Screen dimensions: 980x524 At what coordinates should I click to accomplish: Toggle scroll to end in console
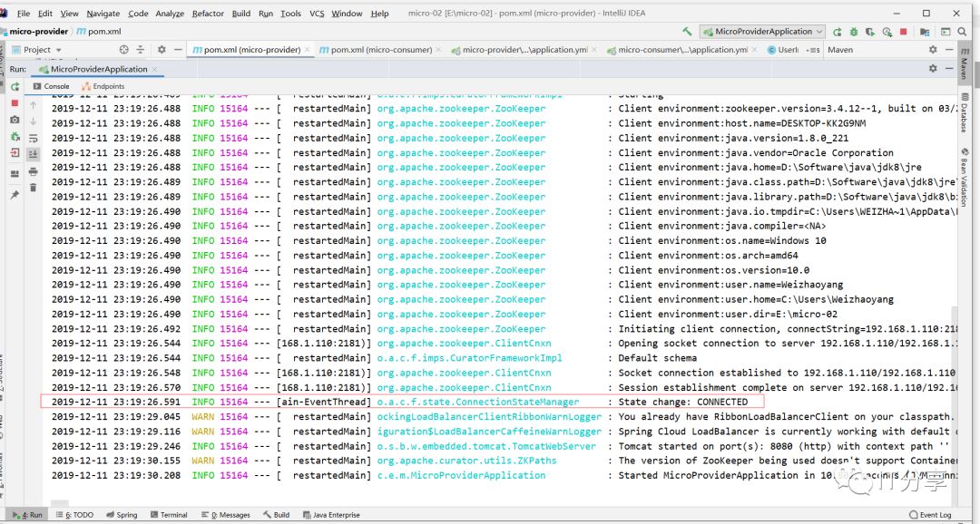pos(34,153)
